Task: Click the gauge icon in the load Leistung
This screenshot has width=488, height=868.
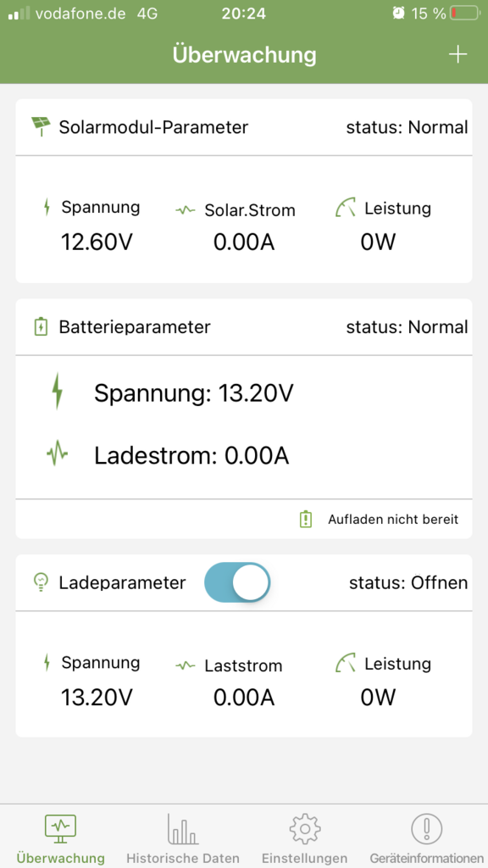Action: coord(346,663)
